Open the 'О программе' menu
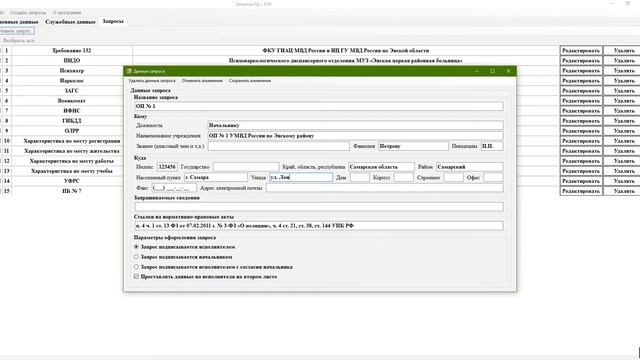This screenshot has width=640, height=360. [x=67, y=13]
